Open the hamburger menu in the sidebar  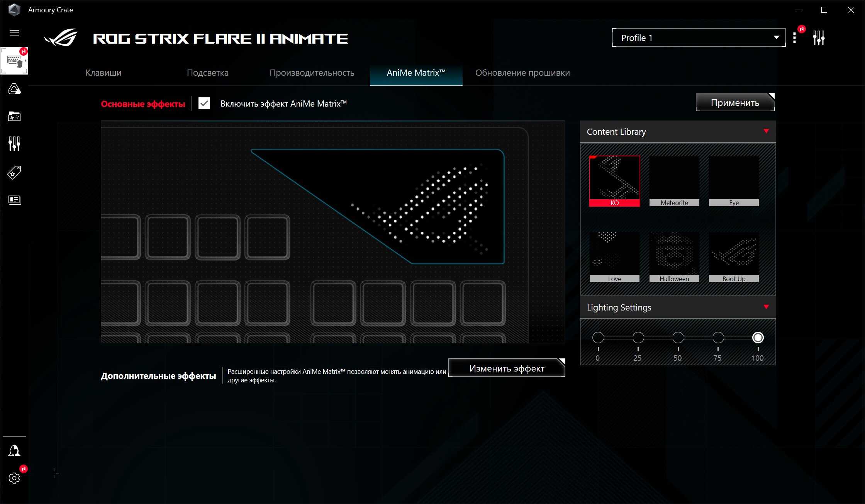tap(14, 33)
